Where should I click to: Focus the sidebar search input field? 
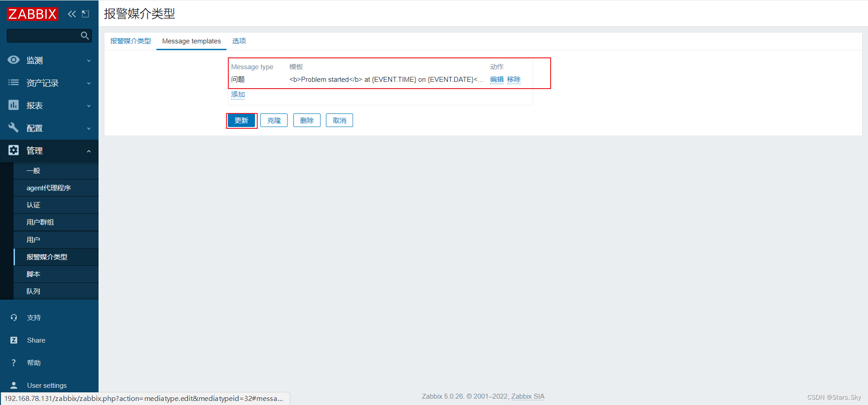(43, 36)
